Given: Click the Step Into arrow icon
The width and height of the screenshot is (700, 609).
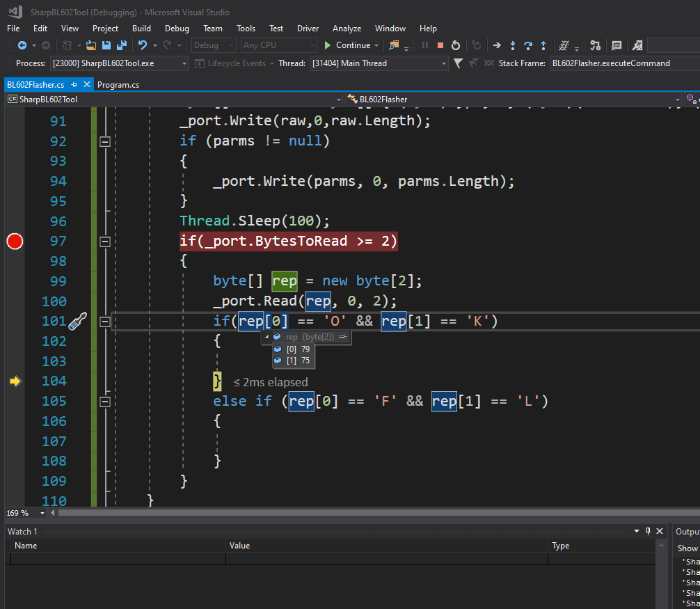Looking at the screenshot, I should tap(513, 45).
